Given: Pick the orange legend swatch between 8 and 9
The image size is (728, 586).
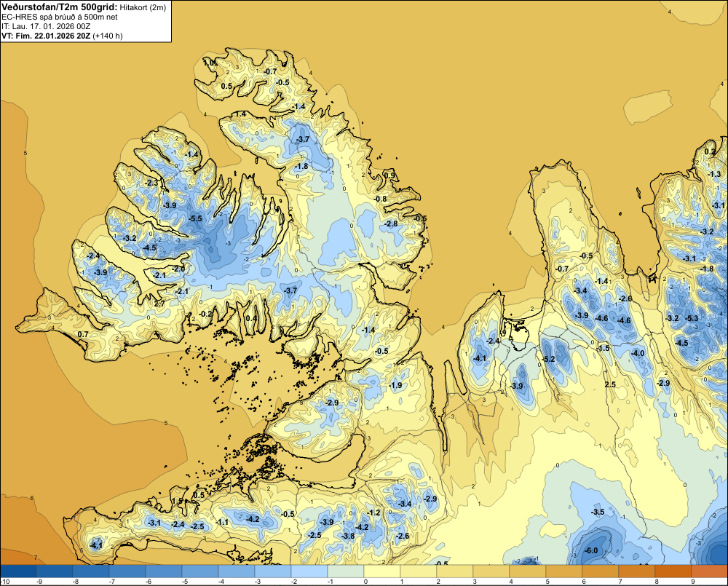Looking at the screenshot, I should (x=673, y=571).
